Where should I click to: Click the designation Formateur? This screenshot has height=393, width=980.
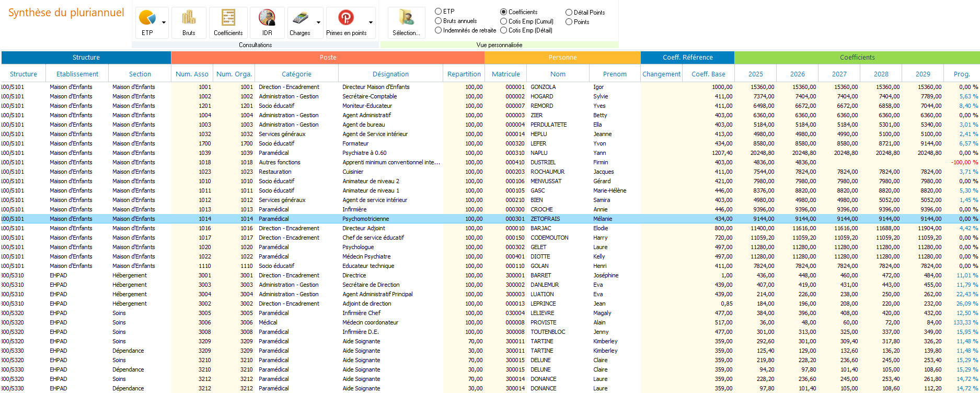[355, 143]
